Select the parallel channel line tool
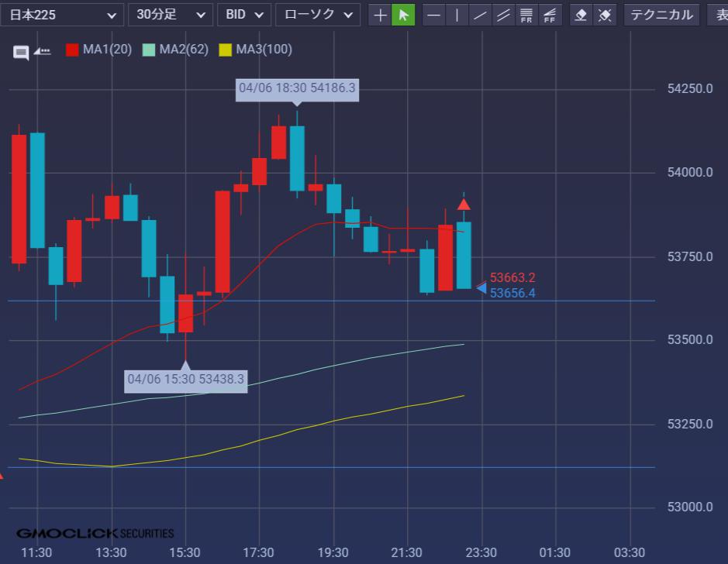Screen dimensions: 728x564 [503, 15]
